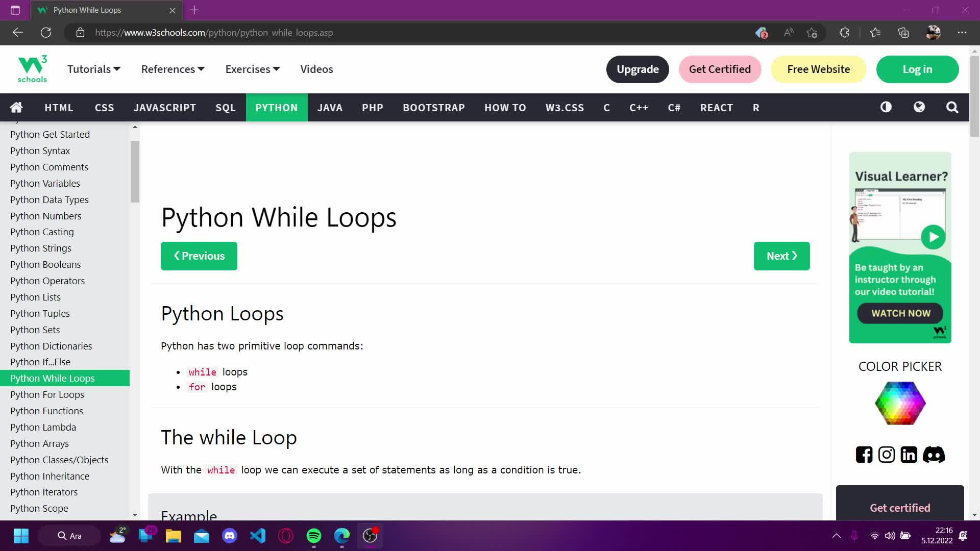Expand the References dropdown
The width and height of the screenshot is (980, 551).
tap(173, 69)
